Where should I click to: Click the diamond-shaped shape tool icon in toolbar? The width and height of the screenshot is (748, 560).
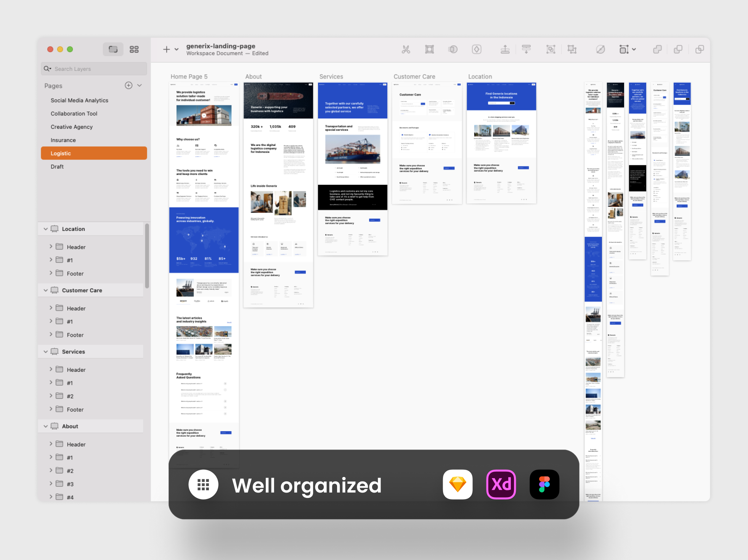(x=476, y=50)
